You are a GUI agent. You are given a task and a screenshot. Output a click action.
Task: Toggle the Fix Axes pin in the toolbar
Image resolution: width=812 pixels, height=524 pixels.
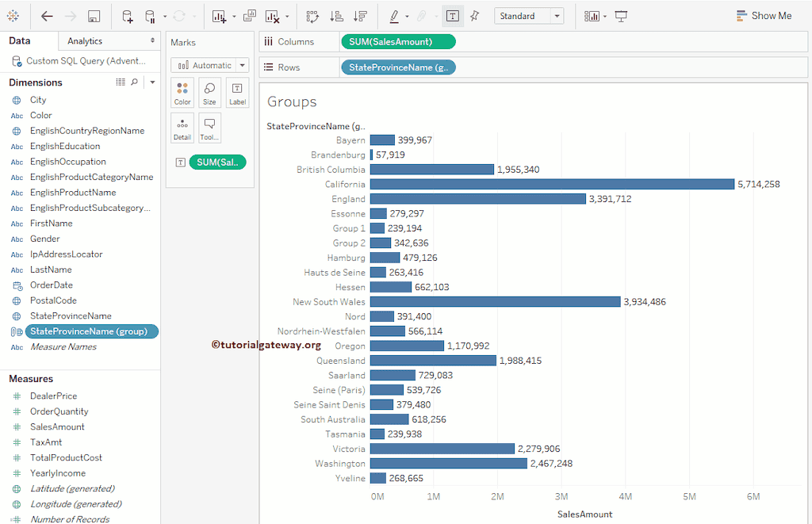tap(474, 15)
